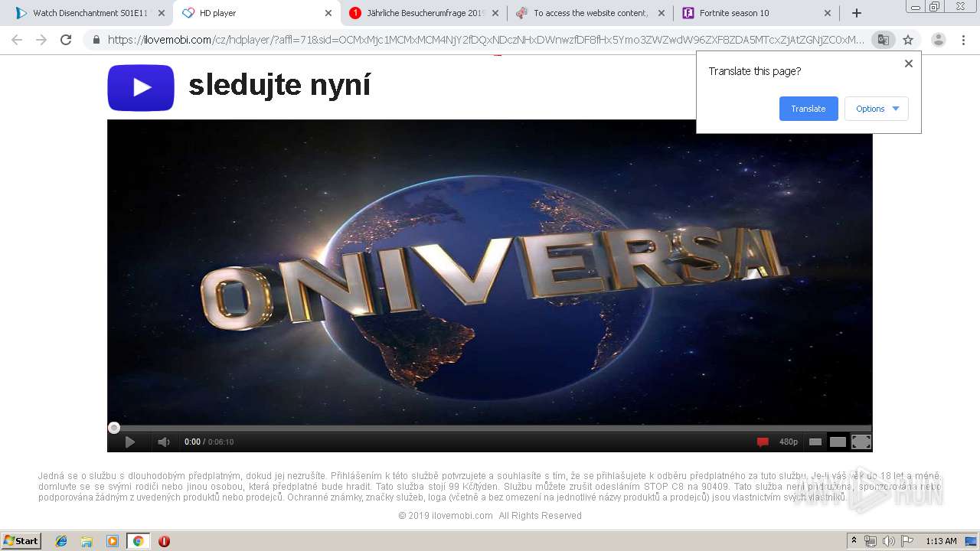Open the system volume tray icon

pos(889,541)
